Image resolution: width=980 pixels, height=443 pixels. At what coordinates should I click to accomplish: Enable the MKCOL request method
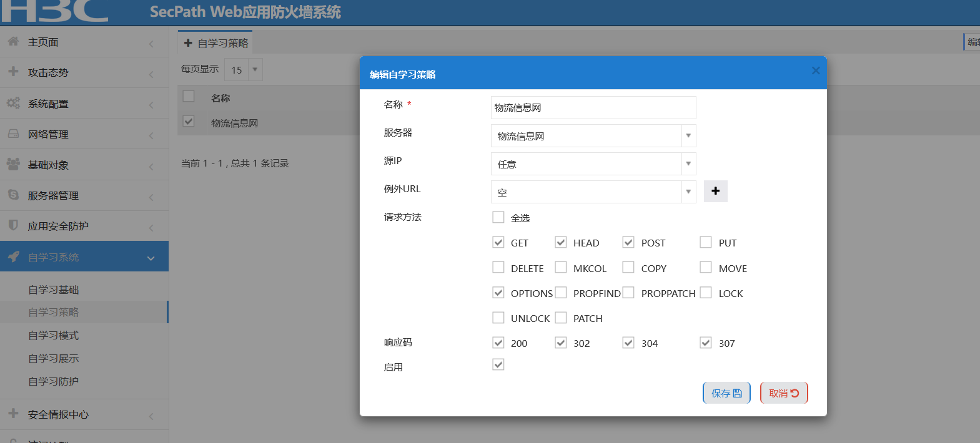click(561, 267)
